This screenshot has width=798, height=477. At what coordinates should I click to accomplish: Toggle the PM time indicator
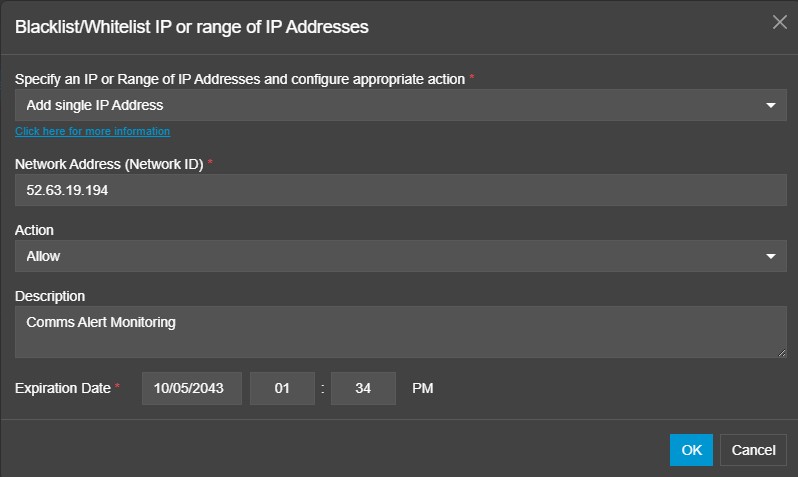coord(422,388)
